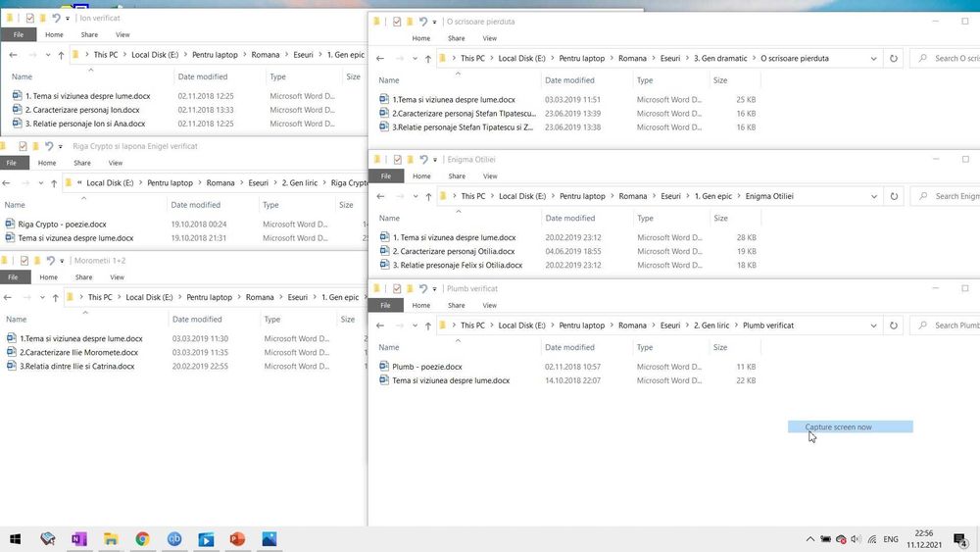Go up one folder in Plumb verificat window
Image resolution: width=980 pixels, height=552 pixels.
(x=427, y=326)
